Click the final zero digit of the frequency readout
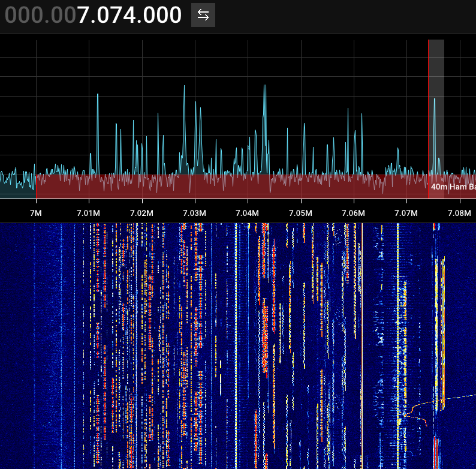The width and height of the screenshot is (476, 469). point(175,15)
